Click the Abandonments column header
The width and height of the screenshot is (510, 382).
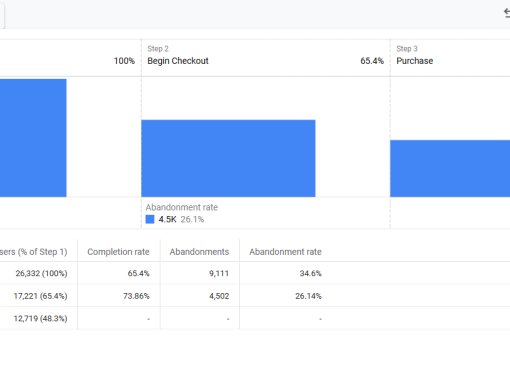199,252
